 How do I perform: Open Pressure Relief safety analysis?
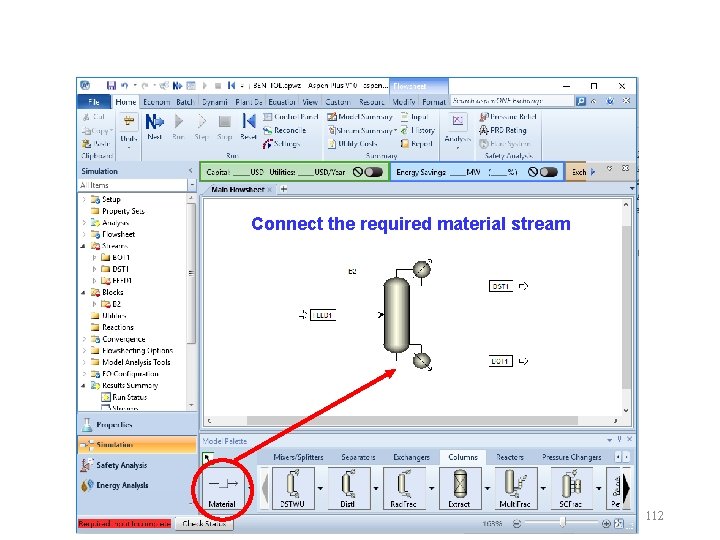pos(508,117)
